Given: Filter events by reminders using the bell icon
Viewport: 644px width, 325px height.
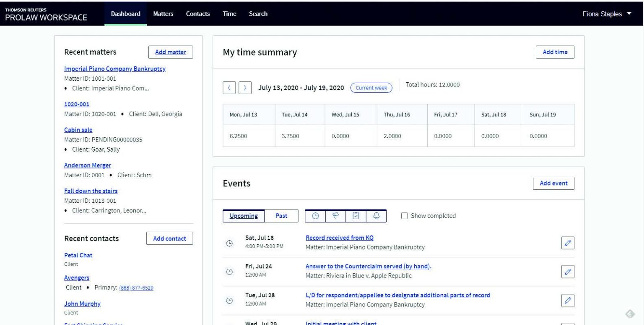Looking at the screenshot, I should pyautogui.click(x=376, y=215).
